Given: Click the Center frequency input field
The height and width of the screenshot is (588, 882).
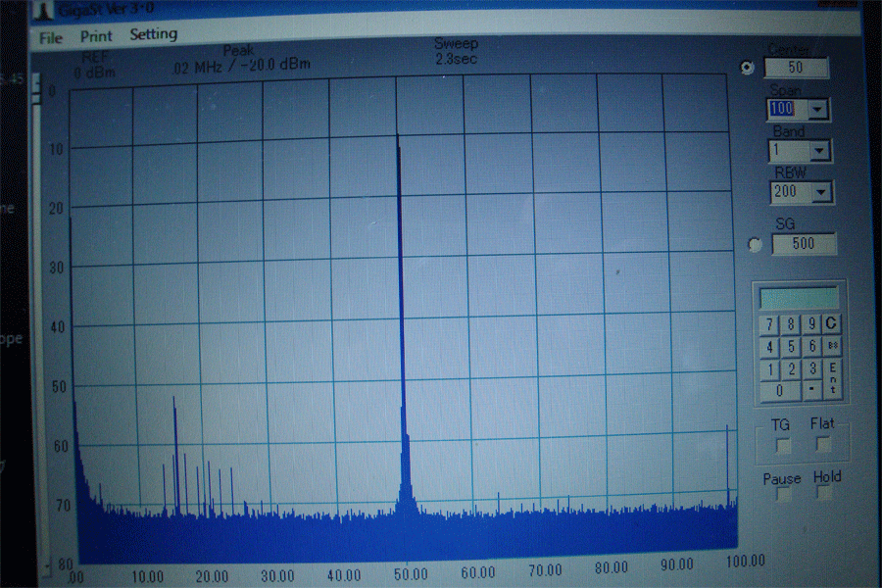Looking at the screenshot, I should coord(797,68).
